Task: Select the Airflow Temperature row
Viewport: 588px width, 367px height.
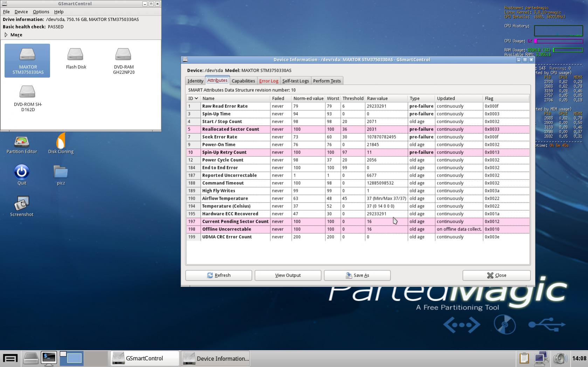Action: (x=358, y=198)
